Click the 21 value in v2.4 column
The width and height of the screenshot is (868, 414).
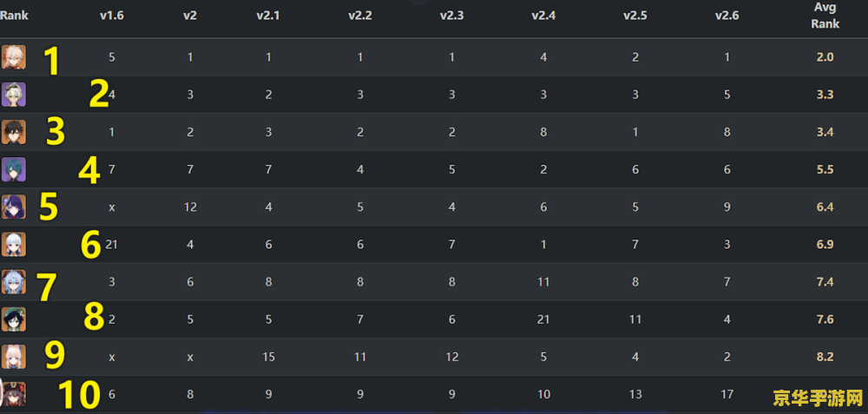click(543, 319)
